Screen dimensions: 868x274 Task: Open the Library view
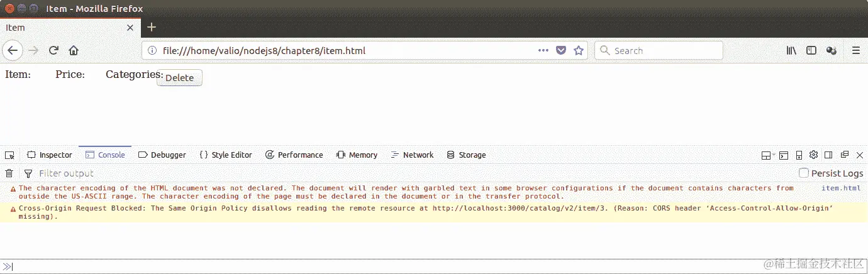(x=792, y=51)
